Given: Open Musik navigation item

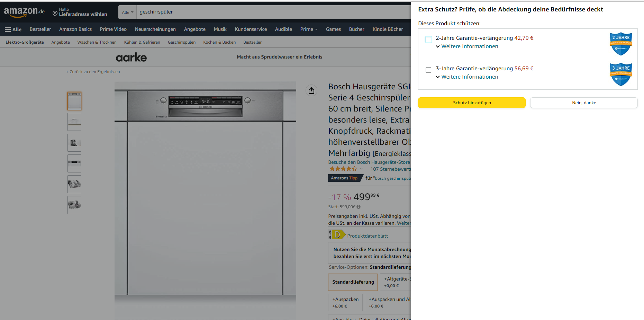Looking at the screenshot, I should pyautogui.click(x=220, y=29).
